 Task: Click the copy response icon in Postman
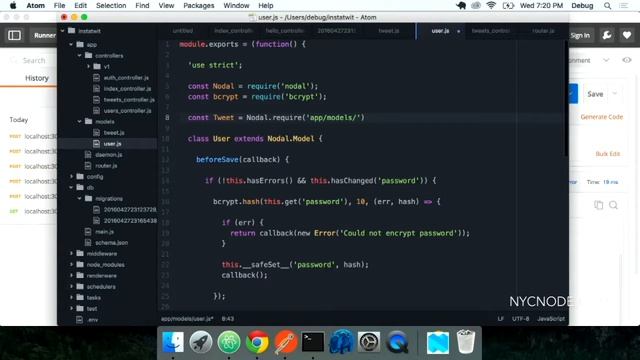598,205
